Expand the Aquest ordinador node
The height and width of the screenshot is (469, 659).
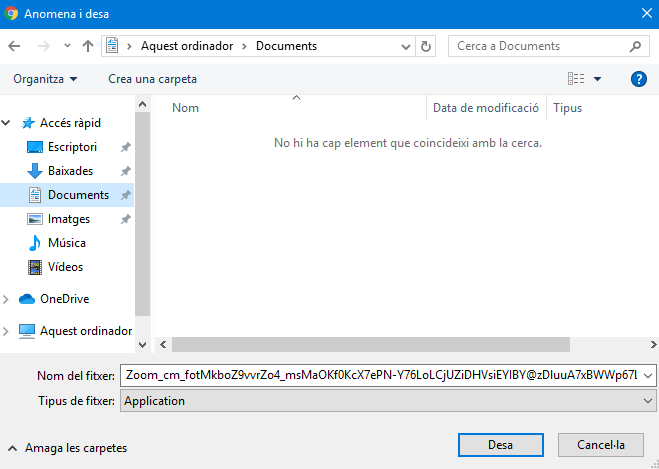(x=7, y=331)
